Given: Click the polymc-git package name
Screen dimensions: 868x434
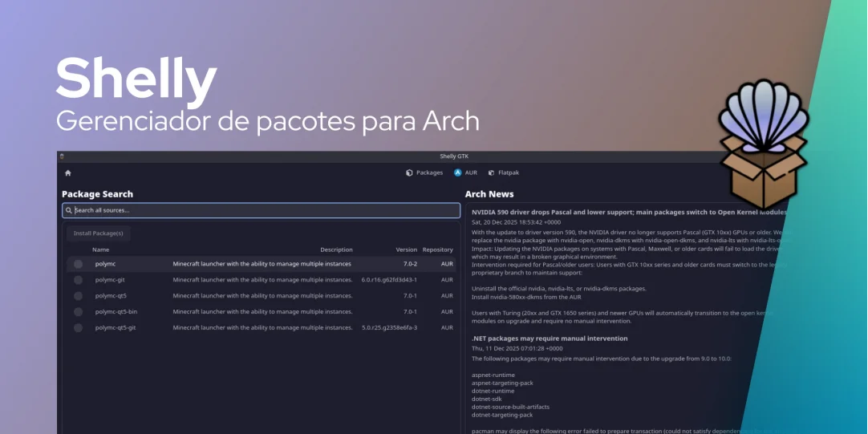Looking at the screenshot, I should [x=110, y=280].
